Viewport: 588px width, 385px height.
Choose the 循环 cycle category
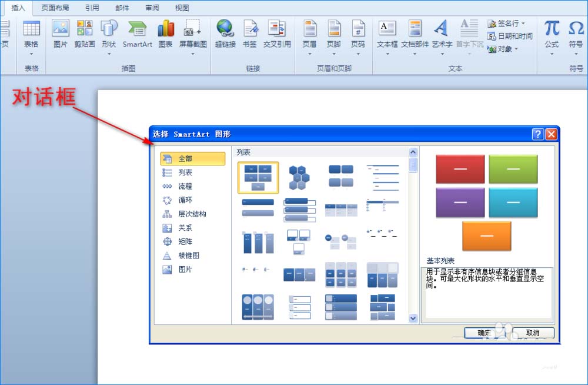click(193, 200)
